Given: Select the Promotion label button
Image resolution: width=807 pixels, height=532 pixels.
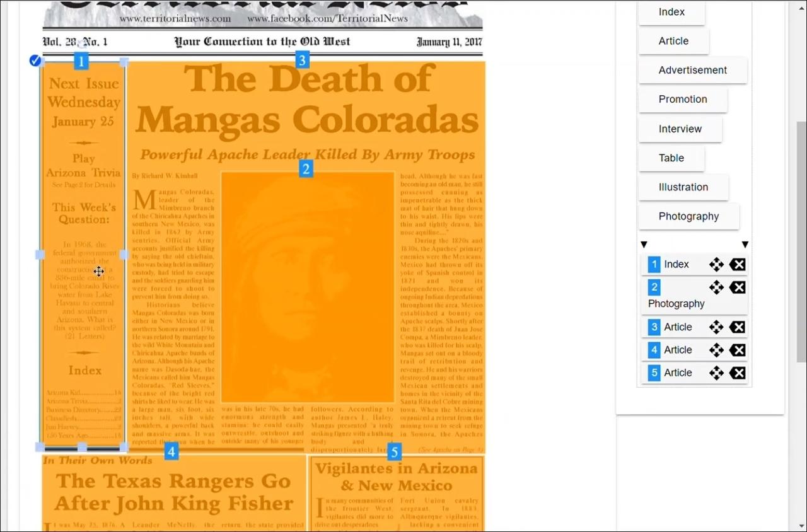Looking at the screenshot, I should click(x=683, y=99).
